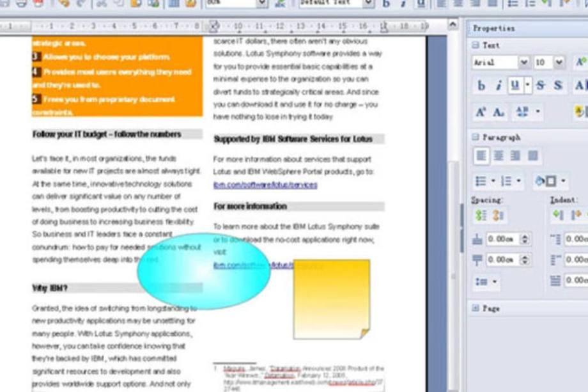The image size is (588, 392).
Task: Click the spacing below paragraph icon
Action: 477,260
